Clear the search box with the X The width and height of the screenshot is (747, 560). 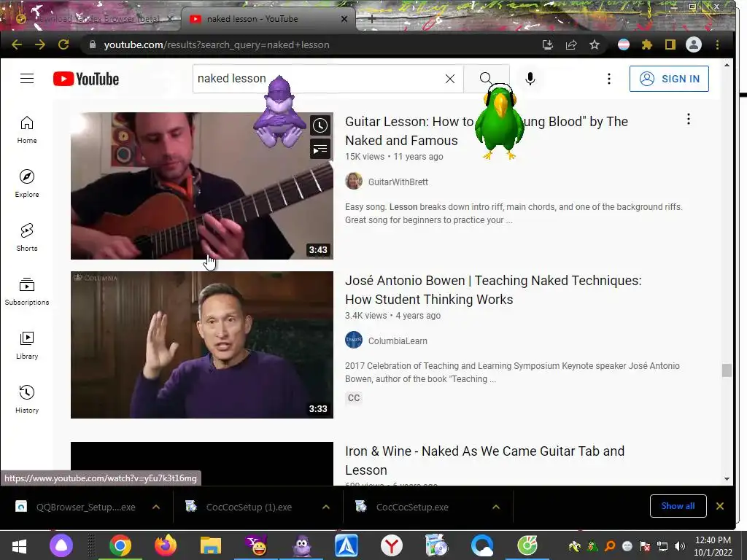point(449,79)
